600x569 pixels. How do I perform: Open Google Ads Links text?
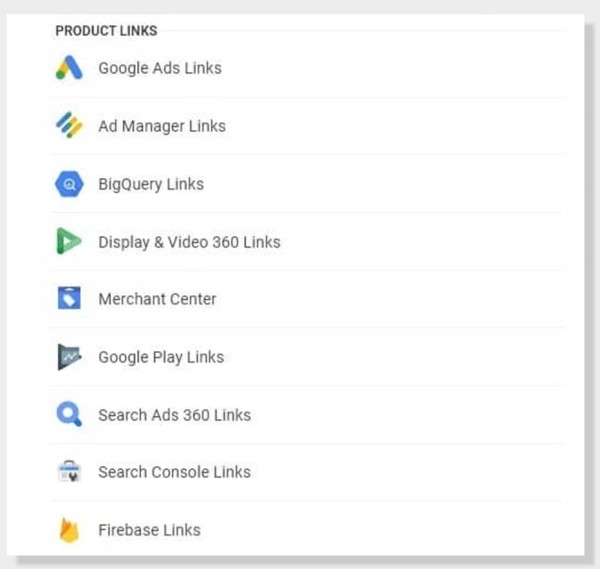click(160, 68)
